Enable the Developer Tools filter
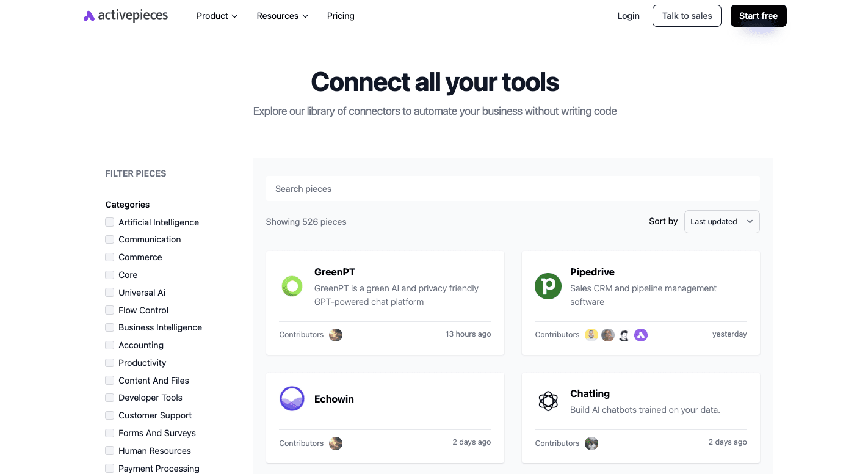The height and width of the screenshot is (474, 868). click(109, 398)
